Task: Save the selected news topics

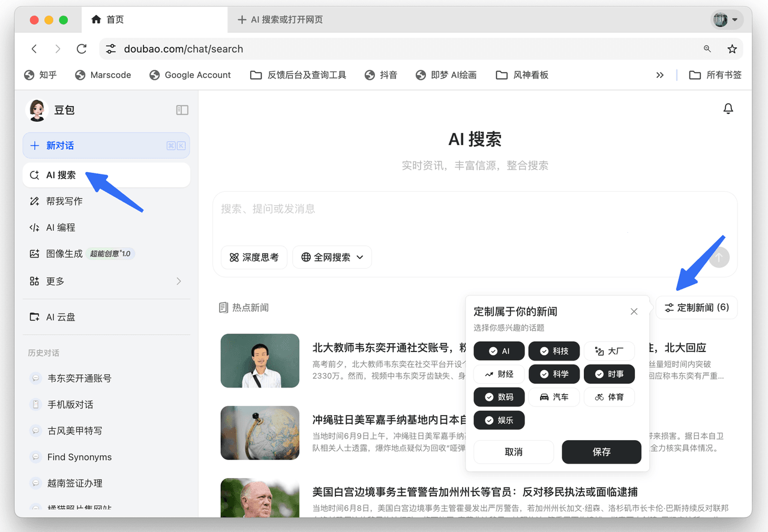Action: pyautogui.click(x=601, y=452)
